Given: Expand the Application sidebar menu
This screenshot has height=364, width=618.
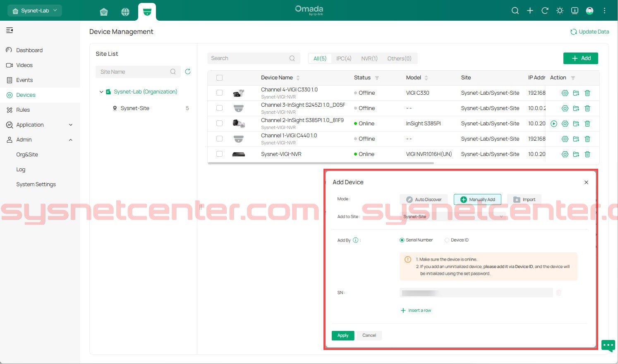Looking at the screenshot, I should point(40,125).
